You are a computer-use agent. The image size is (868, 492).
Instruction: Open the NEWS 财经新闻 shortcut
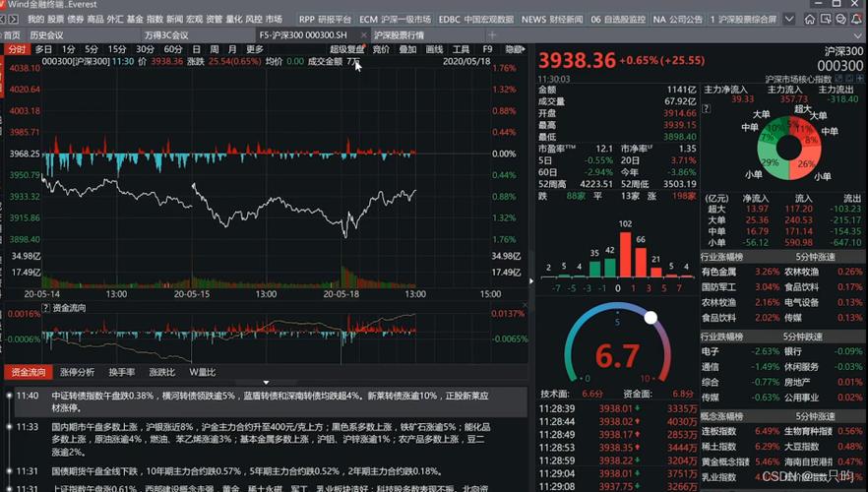pos(552,19)
